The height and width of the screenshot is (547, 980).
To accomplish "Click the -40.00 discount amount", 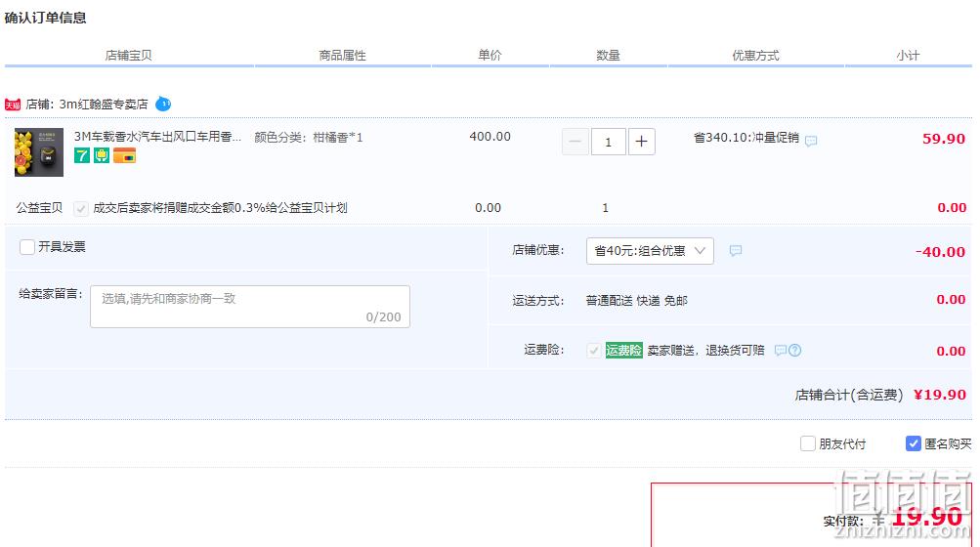I will [x=940, y=252].
